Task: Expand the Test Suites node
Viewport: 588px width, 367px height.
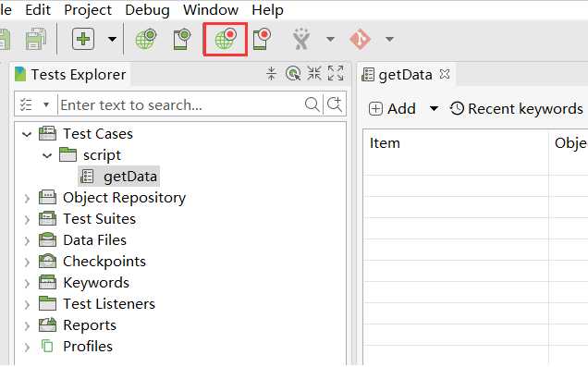Action: [27, 220]
